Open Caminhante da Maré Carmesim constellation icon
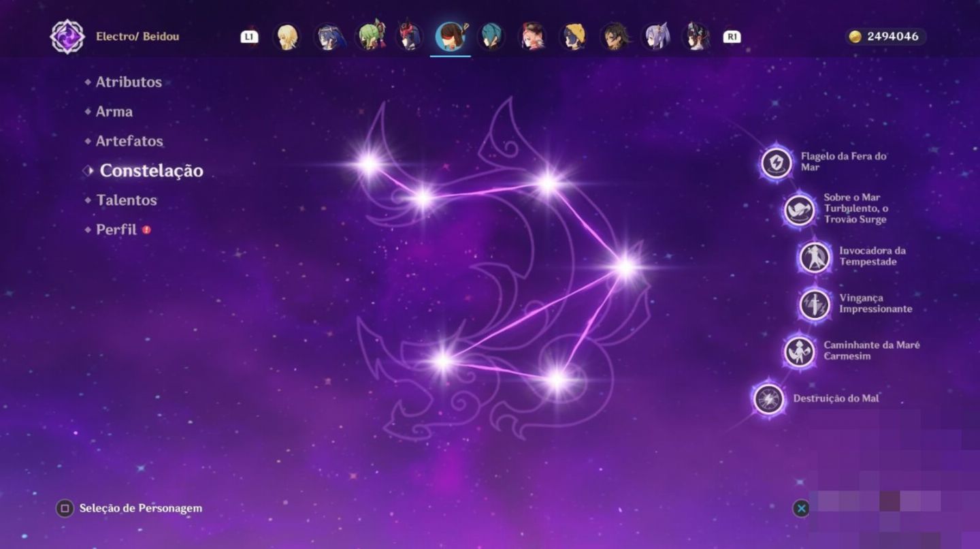 tap(800, 351)
